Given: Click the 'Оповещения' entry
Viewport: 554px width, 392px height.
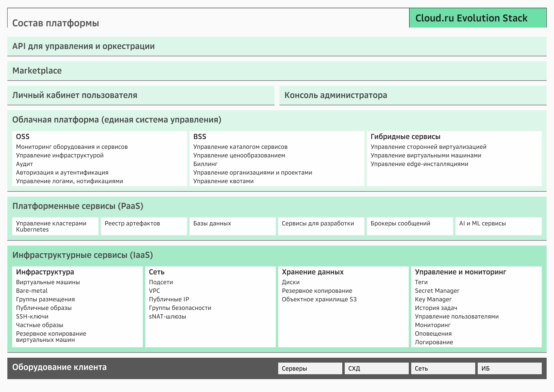Looking at the screenshot, I should click(433, 334).
